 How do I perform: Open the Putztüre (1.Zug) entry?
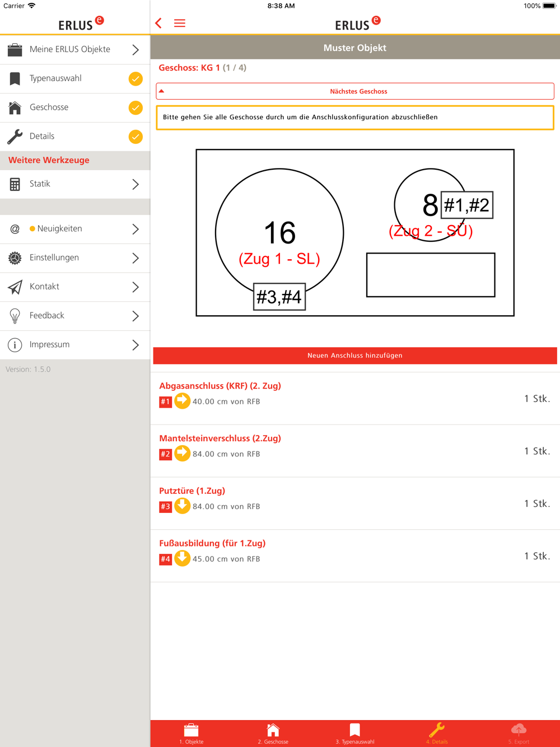355,503
